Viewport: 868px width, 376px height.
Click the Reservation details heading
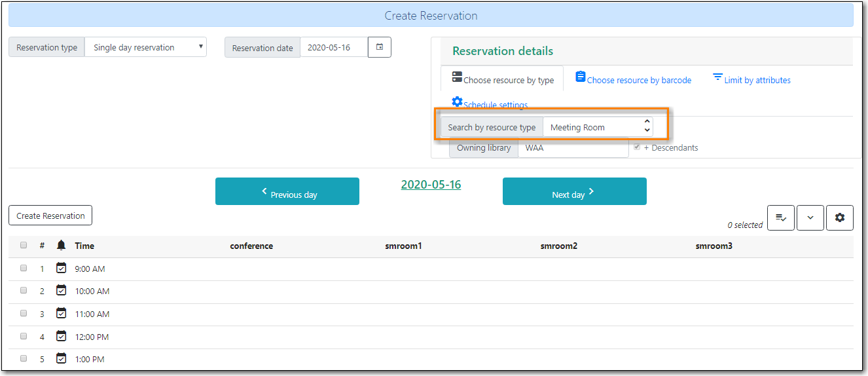503,51
